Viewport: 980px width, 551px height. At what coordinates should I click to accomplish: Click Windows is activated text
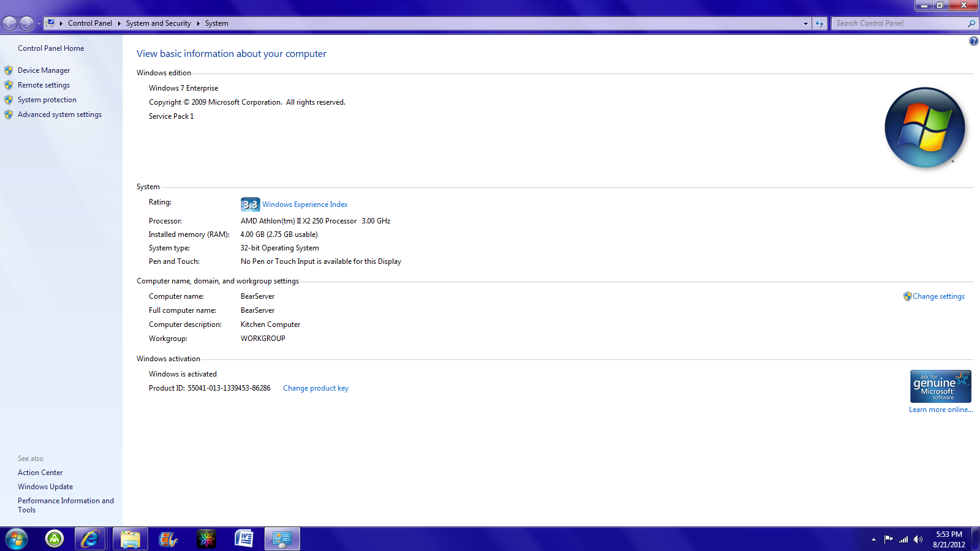coord(183,374)
